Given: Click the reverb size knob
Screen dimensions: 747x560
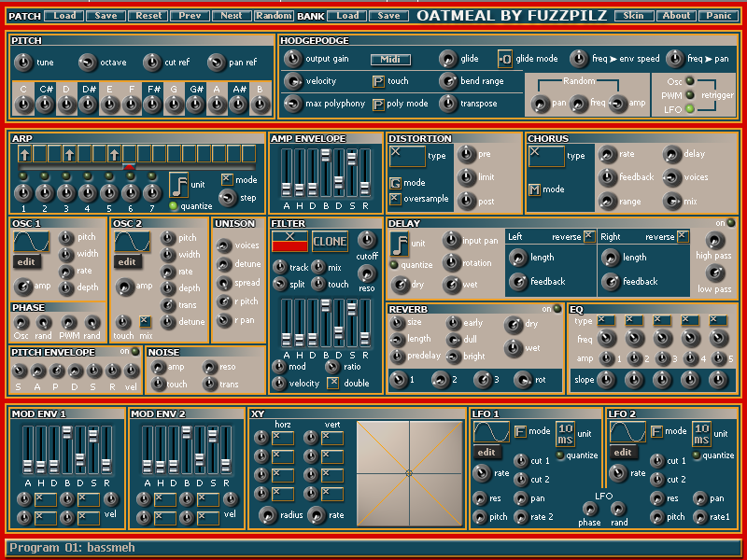Looking at the screenshot, I should point(398,323).
